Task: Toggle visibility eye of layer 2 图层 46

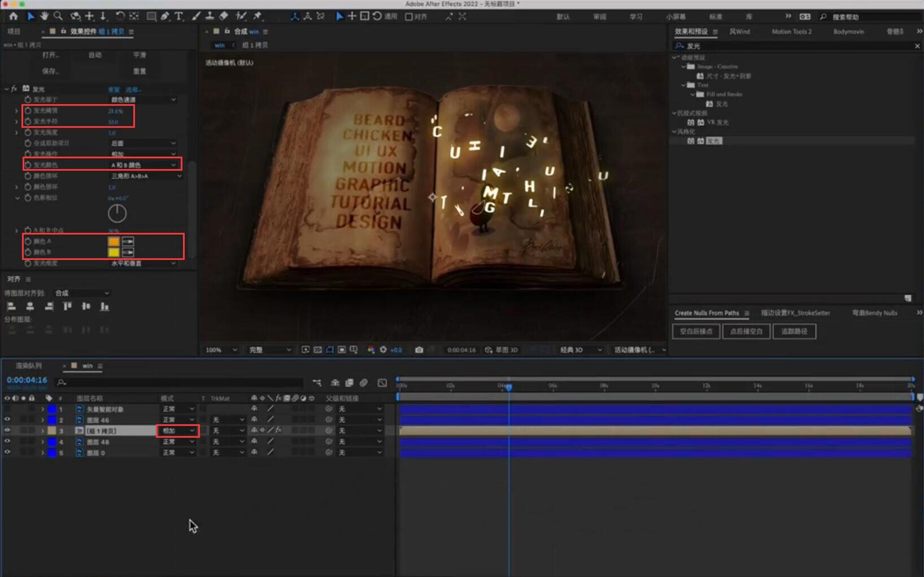Action: point(7,419)
